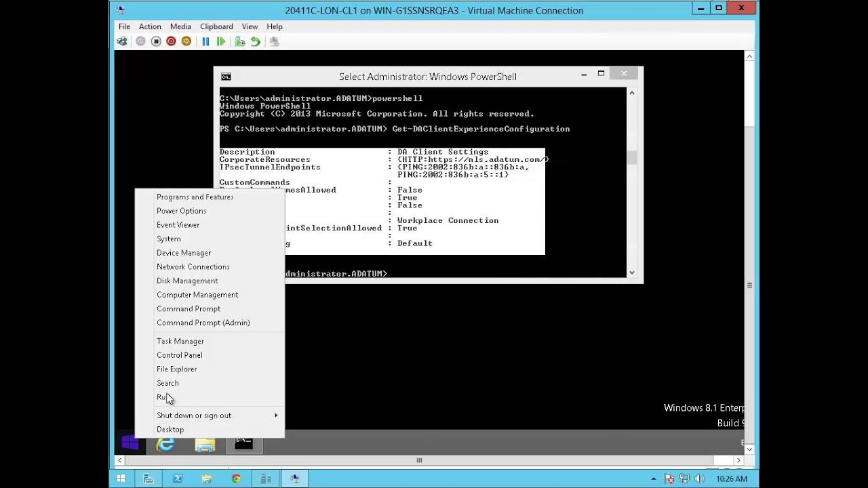
Task: Open host taskbar File Explorer folder
Action: pyautogui.click(x=207, y=479)
